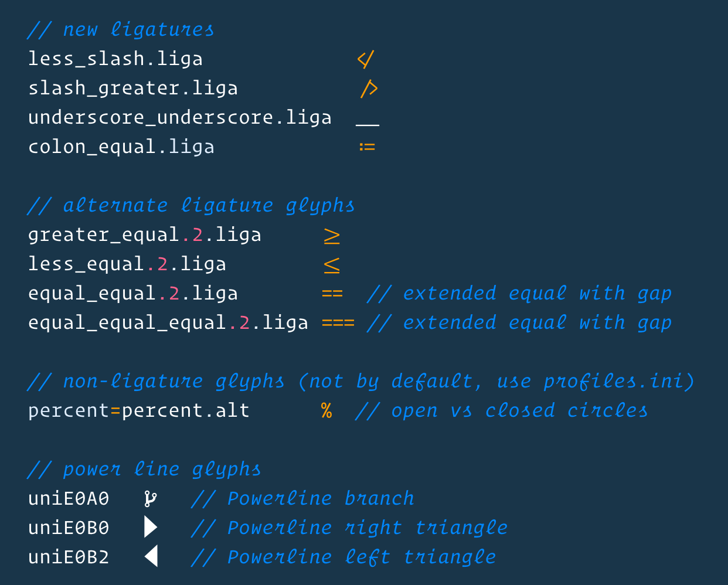The image size is (728, 585).
Task: Click the orange less-slash ligature glyph
Action: point(366,59)
